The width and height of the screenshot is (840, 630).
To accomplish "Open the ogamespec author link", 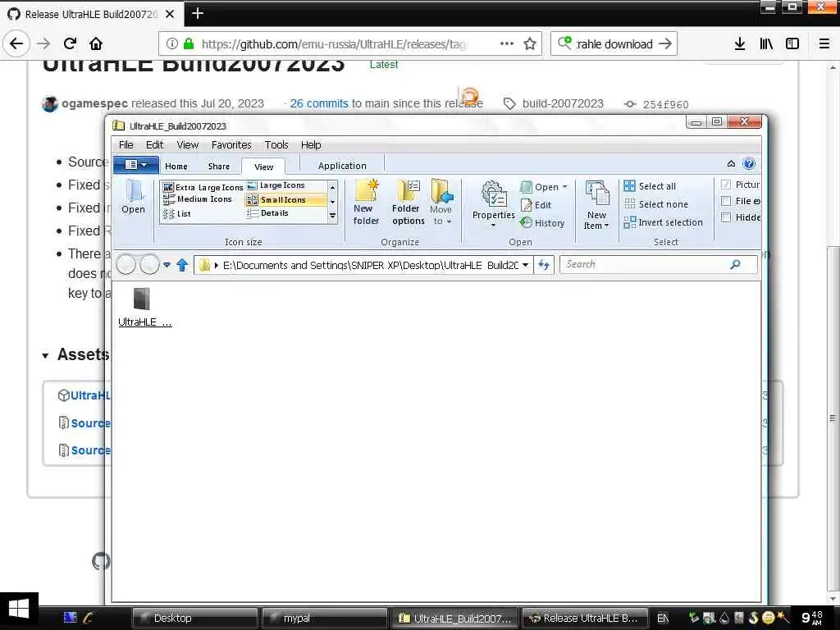I will [x=94, y=103].
